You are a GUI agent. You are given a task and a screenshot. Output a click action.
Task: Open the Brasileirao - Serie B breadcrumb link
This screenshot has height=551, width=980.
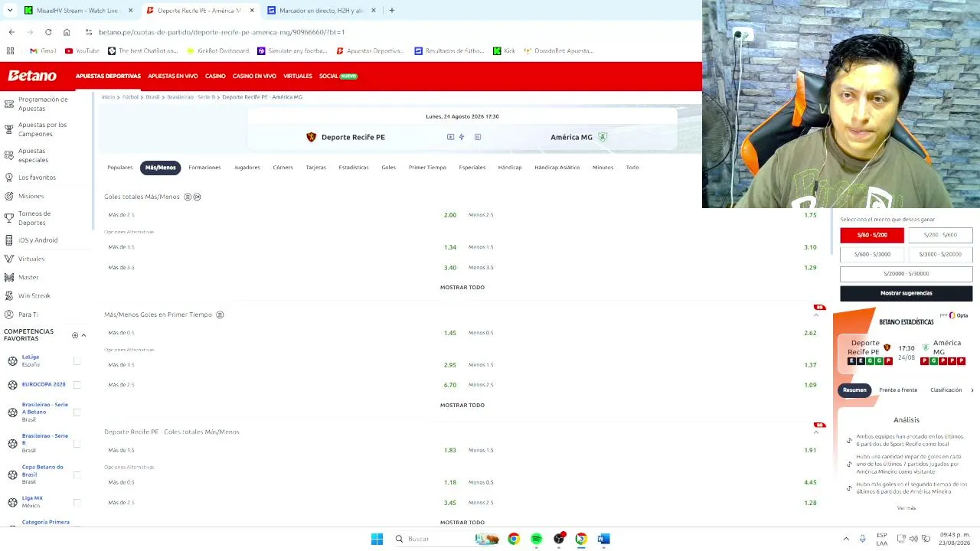[x=191, y=97]
